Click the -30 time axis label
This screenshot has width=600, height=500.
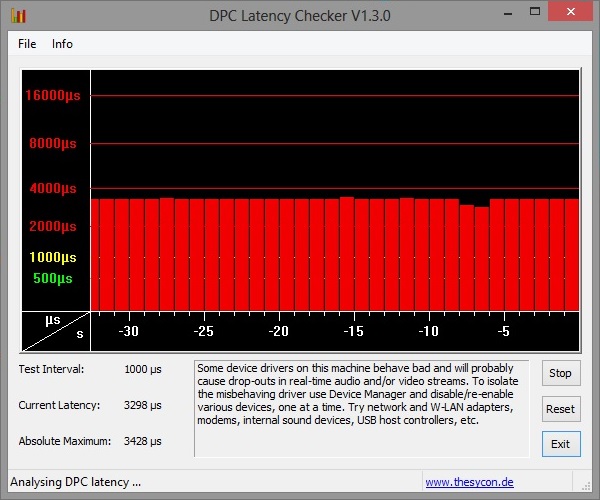[129, 331]
